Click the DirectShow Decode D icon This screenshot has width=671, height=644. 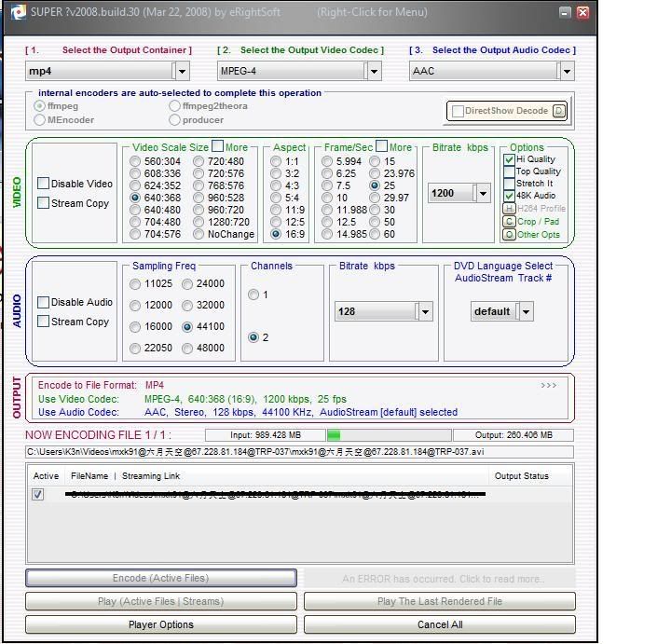(558, 111)
